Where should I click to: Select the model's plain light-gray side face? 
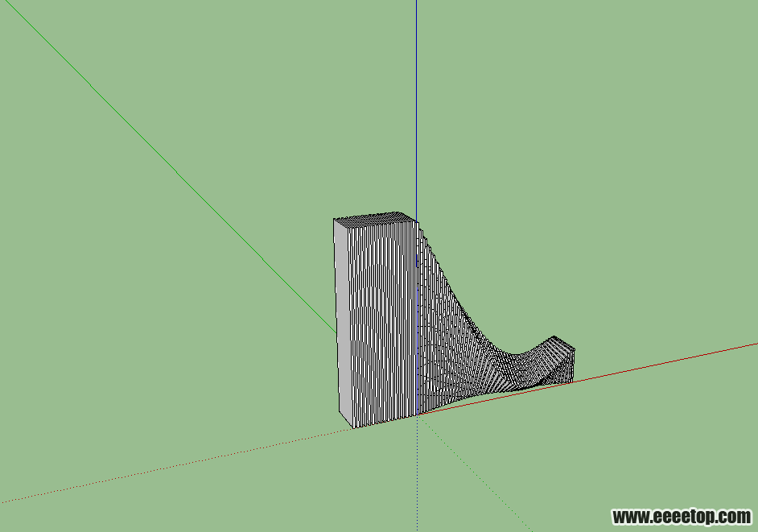click(342, 322)
